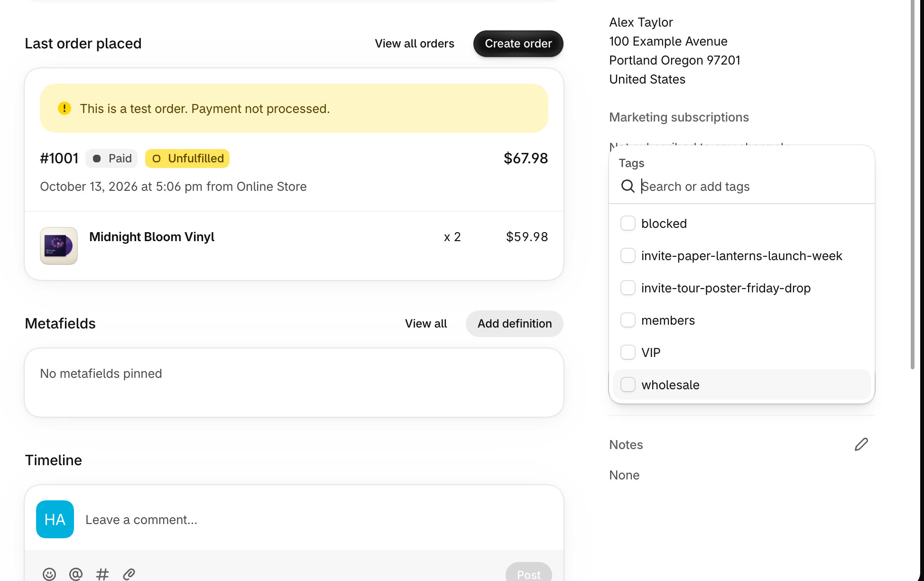Click the Unfulfilled status badge
The width and height of the screenshot is (924, 581).
pyautogui.click(x=187, y=159)
